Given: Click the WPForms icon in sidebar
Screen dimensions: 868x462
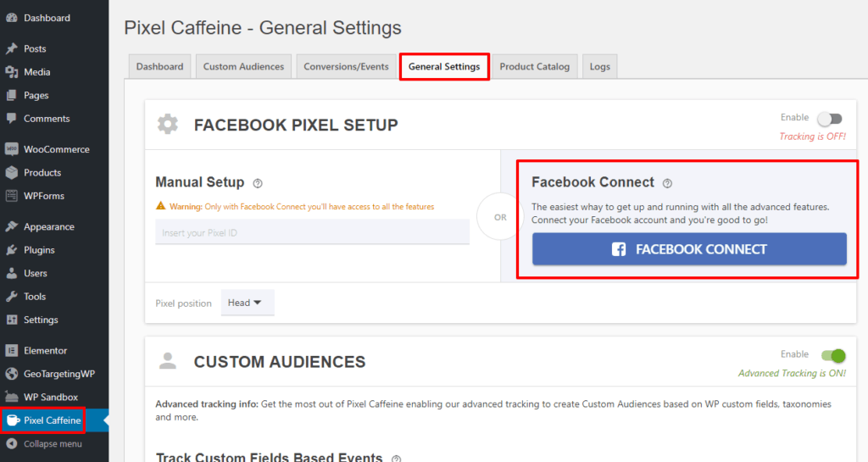Looking at the screenshot, I should (x=12, y=196).
